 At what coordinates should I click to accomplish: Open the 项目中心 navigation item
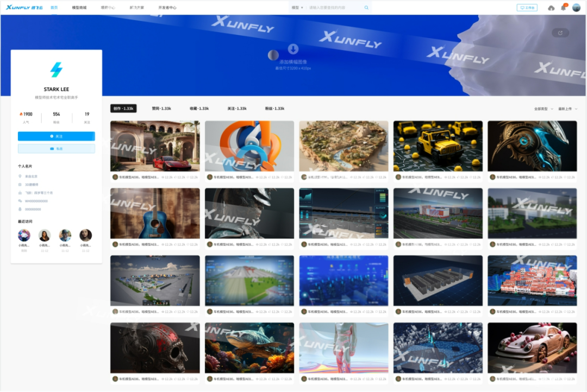pos(108,8)
